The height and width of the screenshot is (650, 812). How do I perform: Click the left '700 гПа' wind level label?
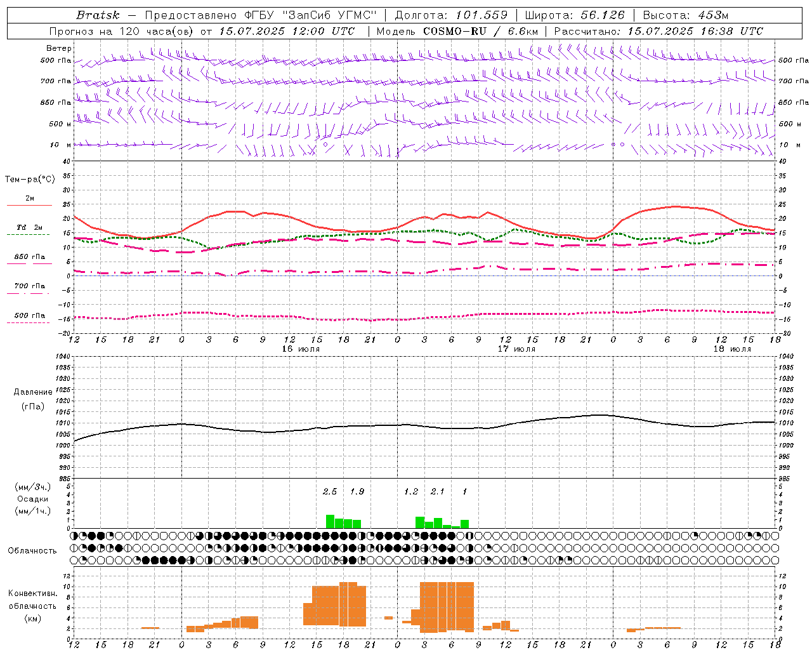coord(56,81)
